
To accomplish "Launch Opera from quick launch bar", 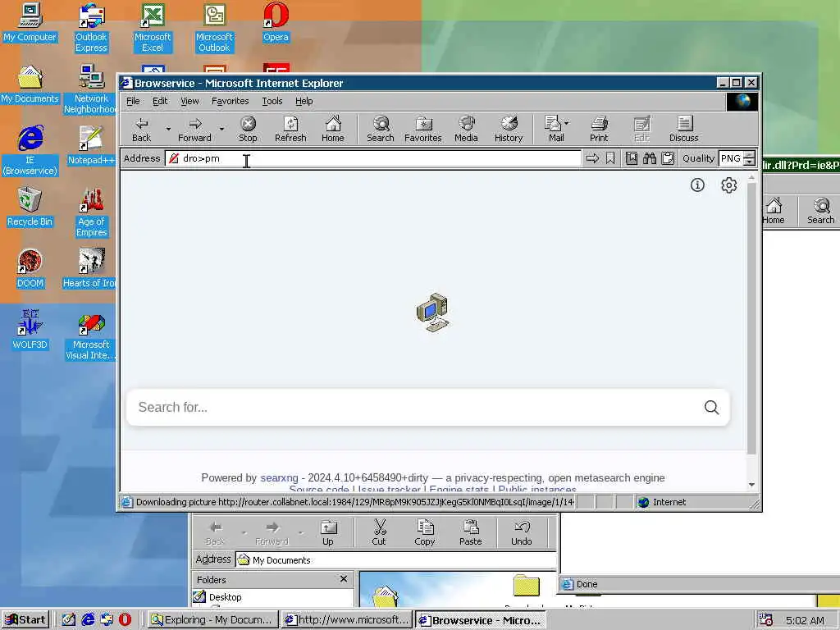I will pos(125,620).
